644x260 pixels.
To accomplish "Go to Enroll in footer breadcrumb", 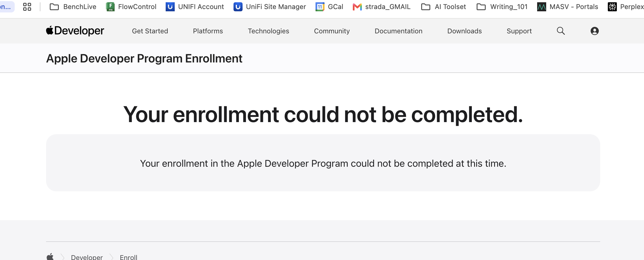I will tap(129, 257).
